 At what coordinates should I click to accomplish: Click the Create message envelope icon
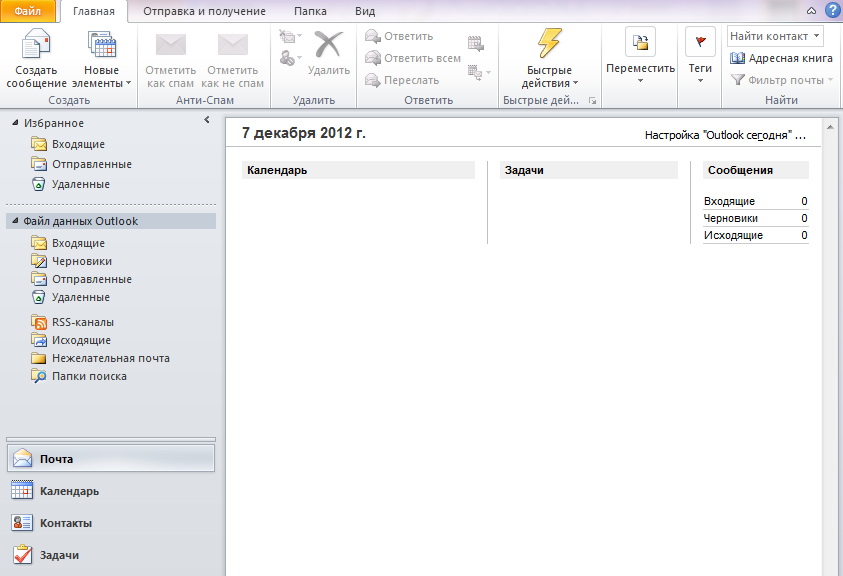[36, 44]
